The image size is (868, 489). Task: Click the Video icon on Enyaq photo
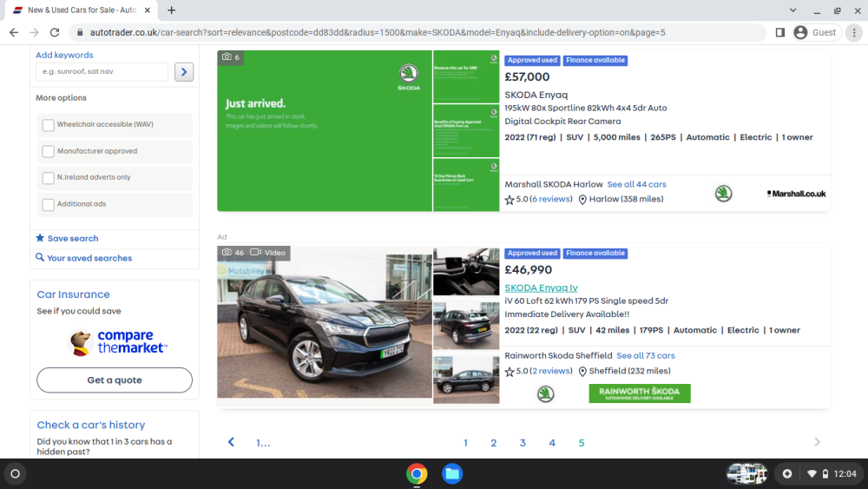(x=256, y=253)
